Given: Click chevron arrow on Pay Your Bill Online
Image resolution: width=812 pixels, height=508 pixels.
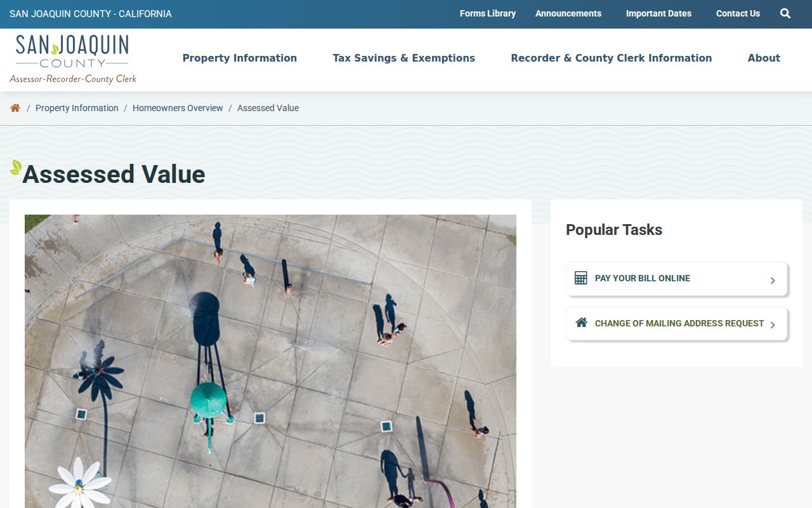Looking at the screenshot, I should [773, 280].
